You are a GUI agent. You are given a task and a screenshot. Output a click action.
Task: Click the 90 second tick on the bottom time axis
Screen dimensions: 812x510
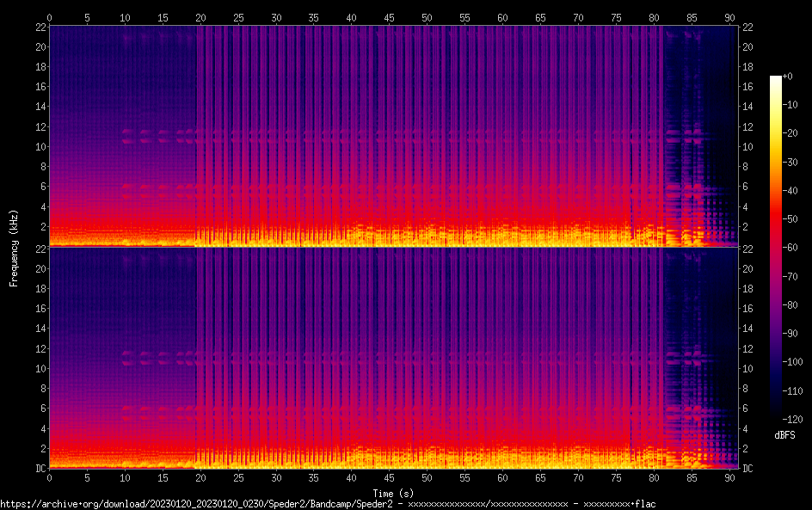point(729,477)
